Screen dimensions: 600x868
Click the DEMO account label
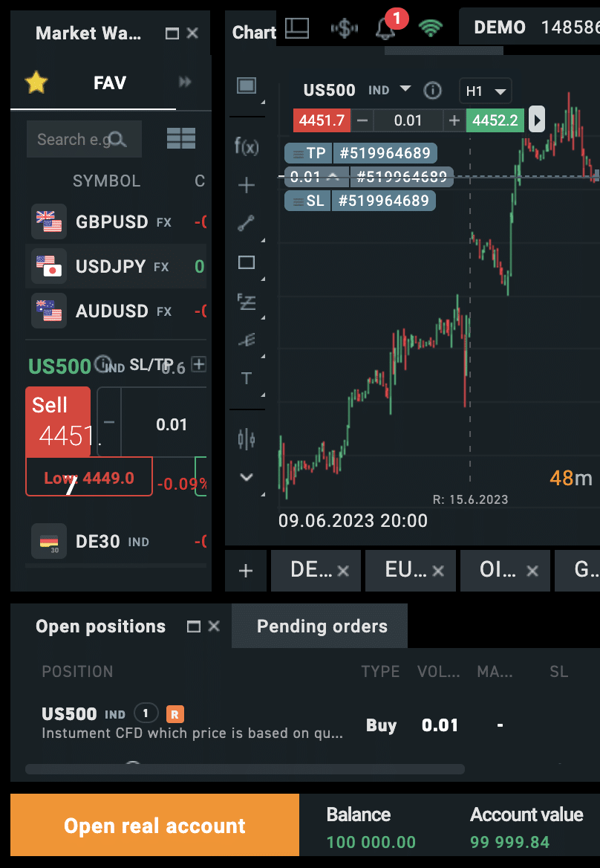[x=499, y=27]
